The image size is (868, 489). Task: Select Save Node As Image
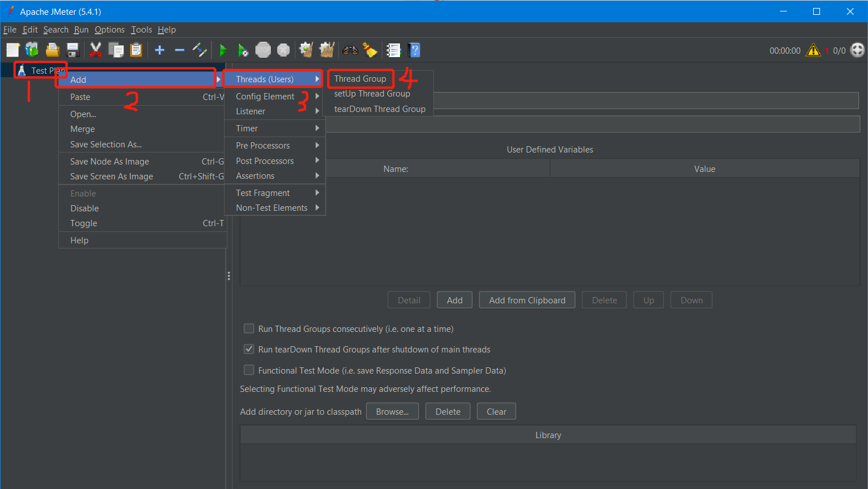click(x=142, y=162)
